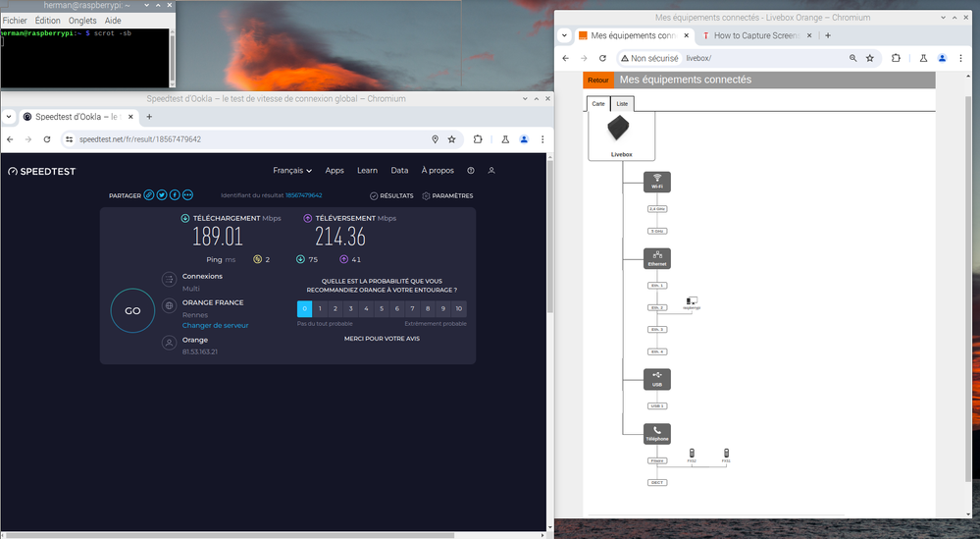Copy the result link with share icon
Screen dimensions: 980x539
click(149, 195)
